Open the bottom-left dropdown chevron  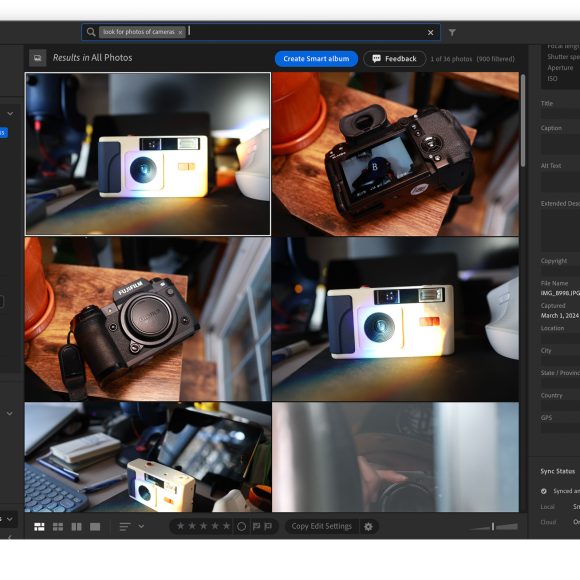click(10, 519)
